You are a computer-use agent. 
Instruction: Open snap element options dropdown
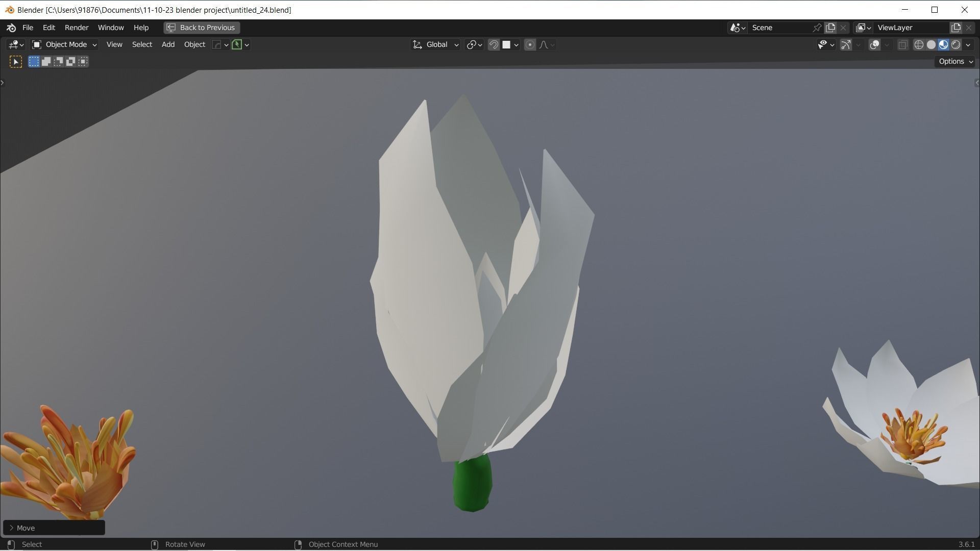pyautogui.click(x=510, y=45)
